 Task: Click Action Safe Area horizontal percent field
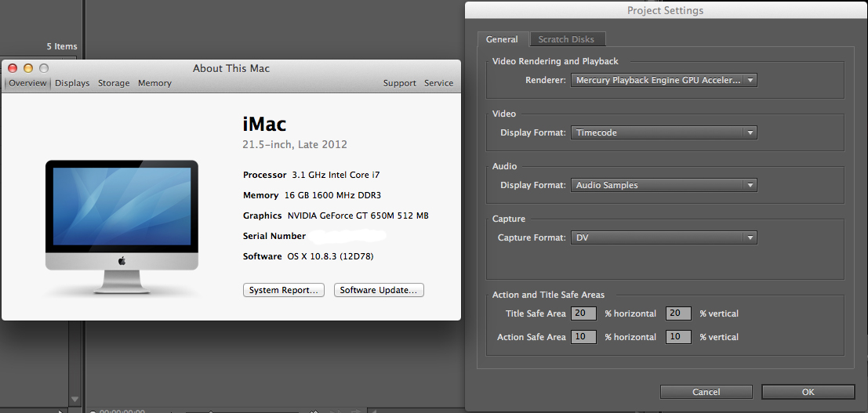(583, 337)
